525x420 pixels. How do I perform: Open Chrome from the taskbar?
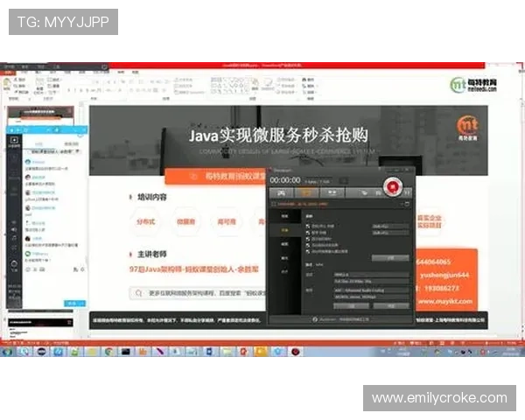coord(108,352)
